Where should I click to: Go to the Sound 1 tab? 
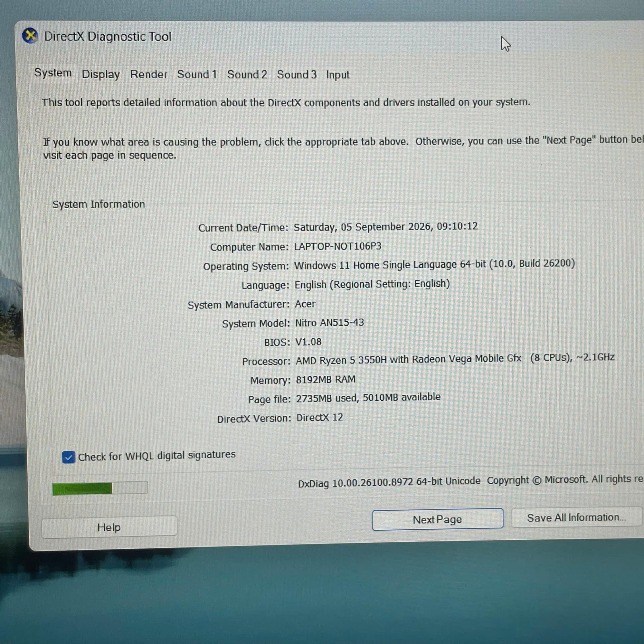tap(197, 74)
